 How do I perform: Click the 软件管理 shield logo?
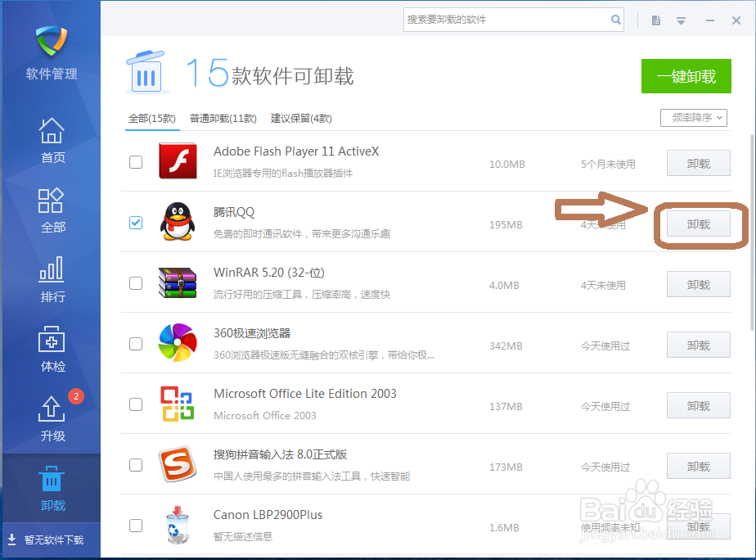pyautogui.click(x=52, y=40)
